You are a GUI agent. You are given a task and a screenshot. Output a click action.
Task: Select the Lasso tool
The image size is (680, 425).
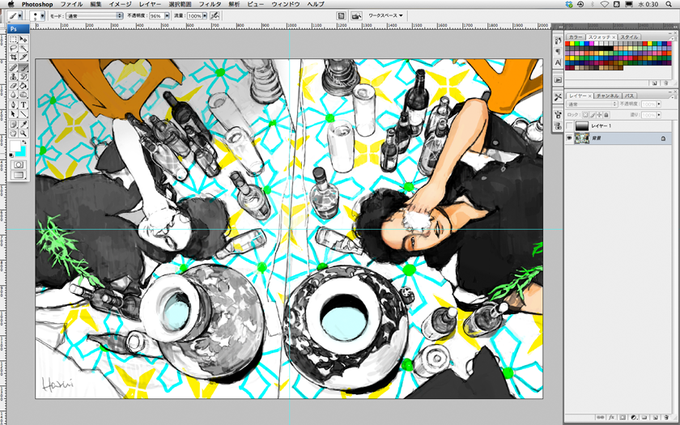pos(14,48)
